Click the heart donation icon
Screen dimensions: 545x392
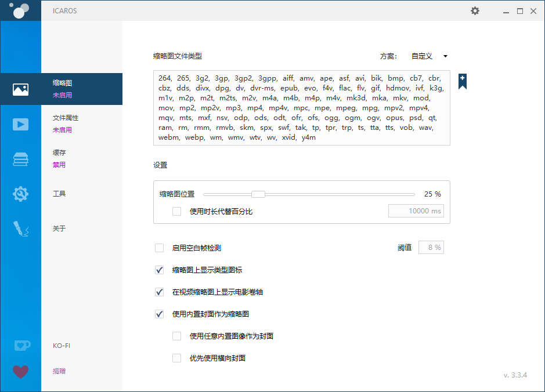point(21,371)
